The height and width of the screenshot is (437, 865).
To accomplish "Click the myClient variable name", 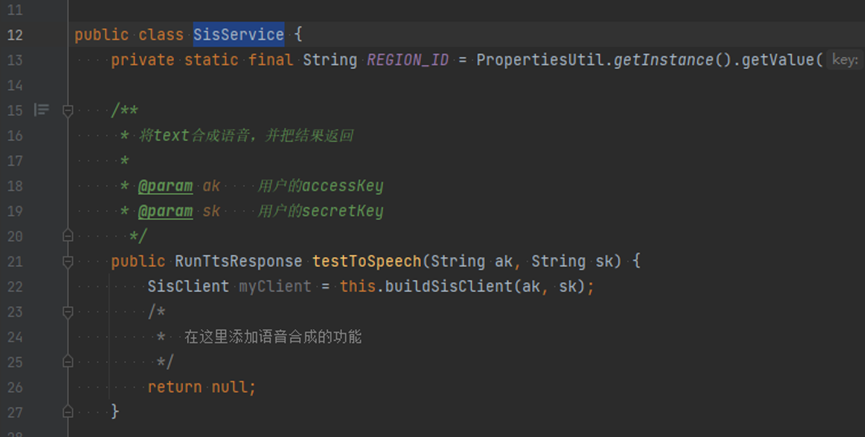I will [x=274, y=286].
